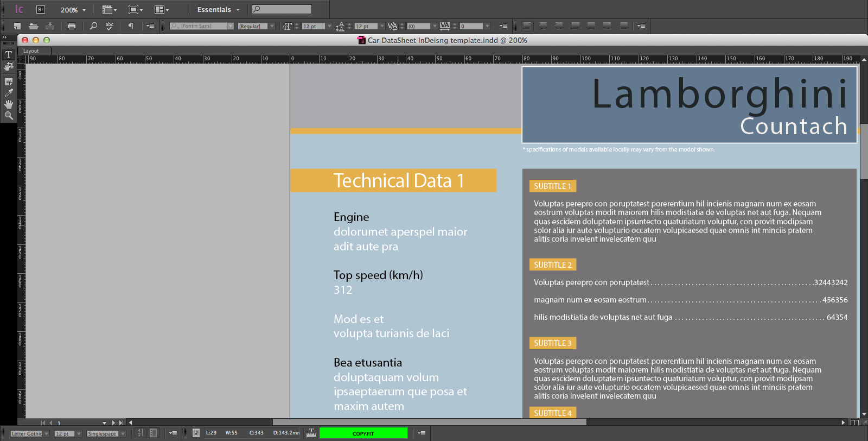The height and width of the screenshot is (441, 868).
Task: Toggle paragraph styles column in status bar
Action: 154,433
